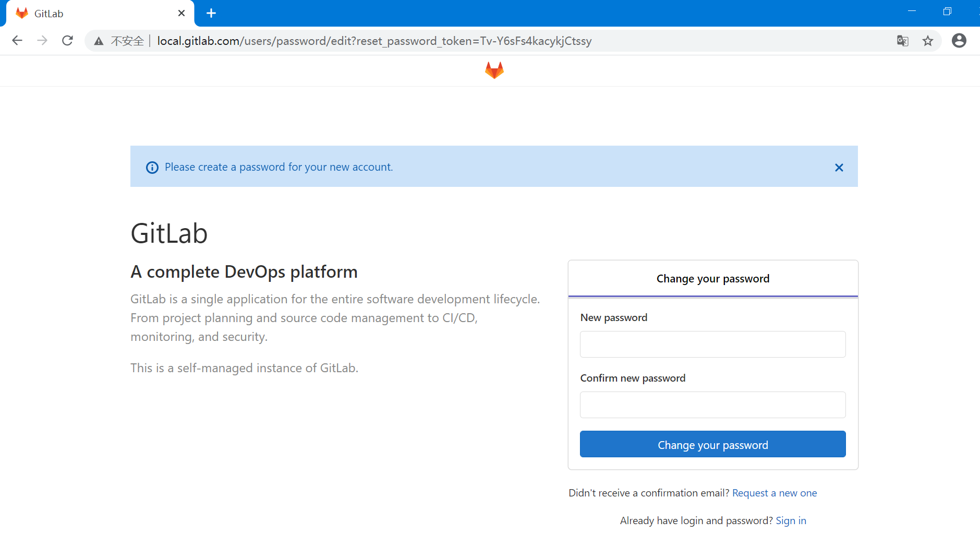The height and width of the screenshot is (533, 980).
Task: Click the GitLab fox logo in header
Action: tap(494, 70)
